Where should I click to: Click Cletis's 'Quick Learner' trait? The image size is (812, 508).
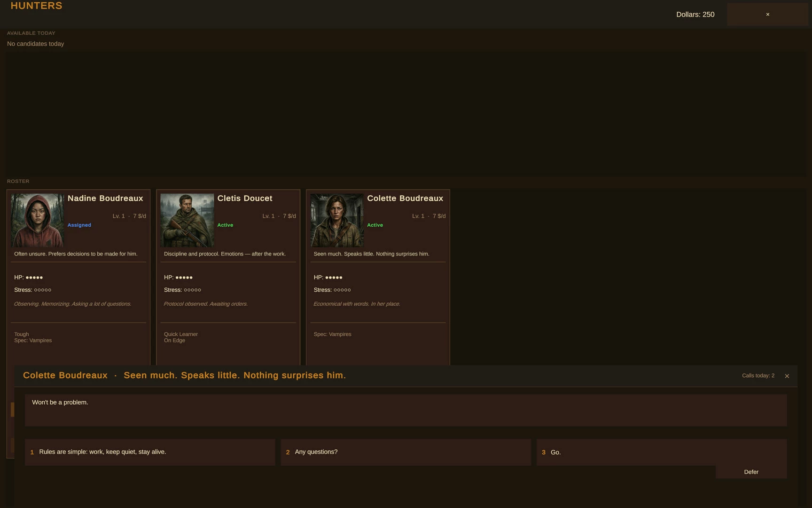click(181, 334)
